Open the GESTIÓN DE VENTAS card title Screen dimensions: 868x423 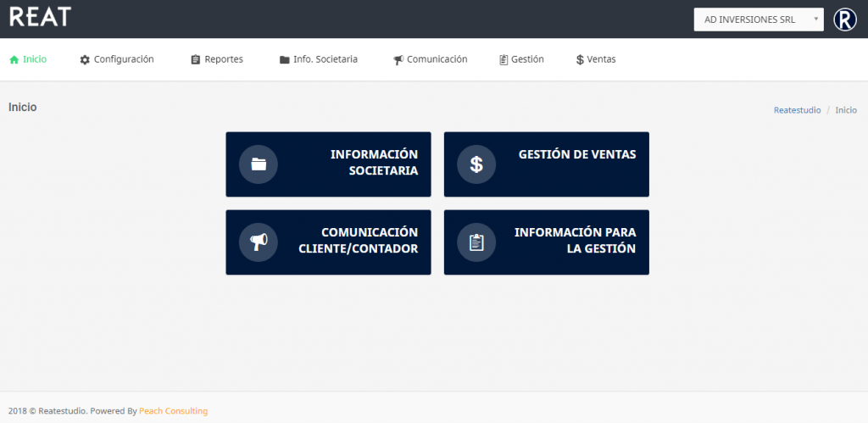(577, 154)
